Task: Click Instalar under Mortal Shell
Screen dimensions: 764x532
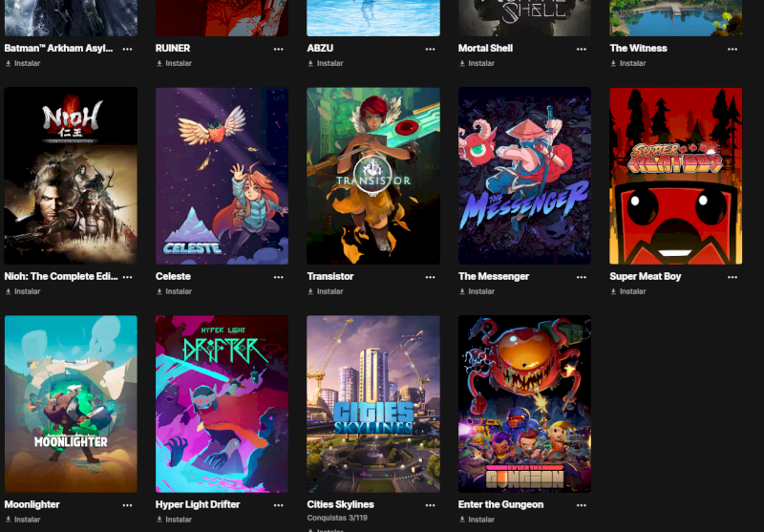Action: point(477,63)
